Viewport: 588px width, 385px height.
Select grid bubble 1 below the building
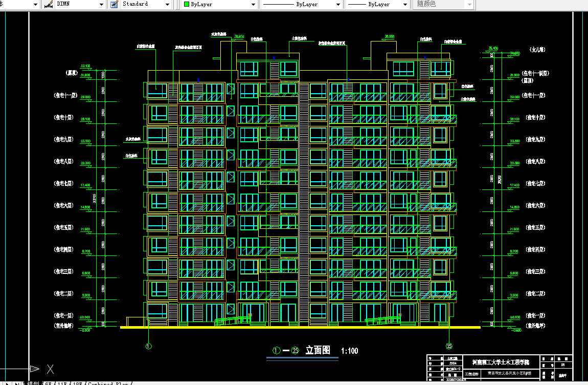point(148,346)
